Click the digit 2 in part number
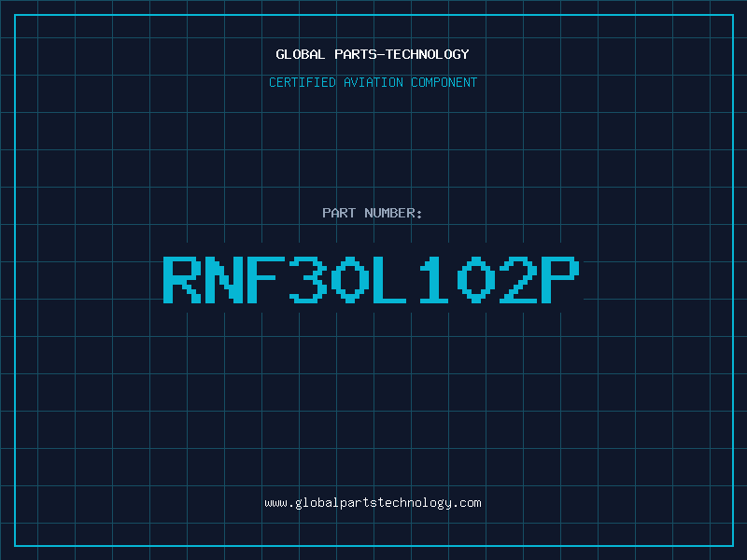Viewport: 747px width, 560px height. coord(520,278)
